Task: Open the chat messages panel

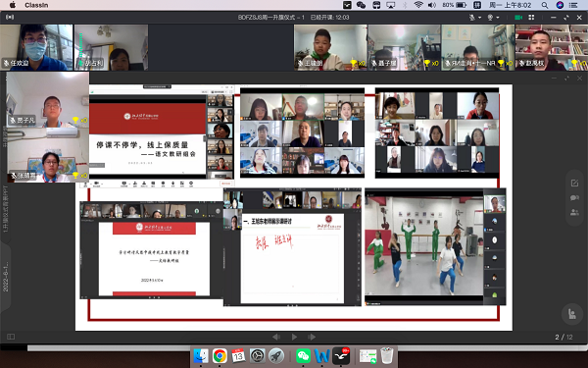Action: (574, 197)
